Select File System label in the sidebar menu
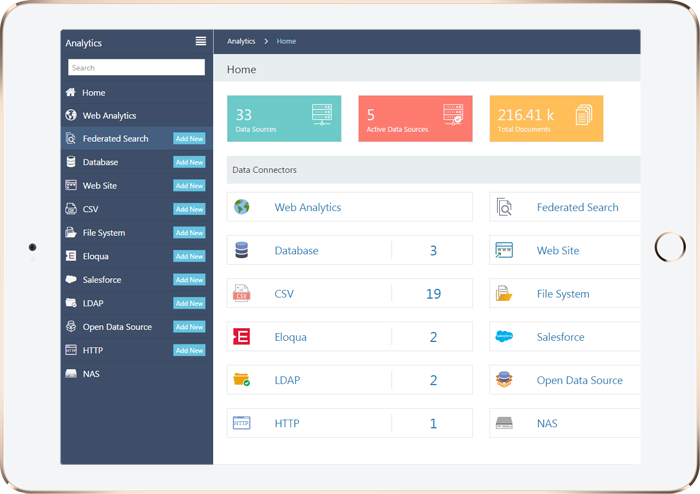 (104, 233)
